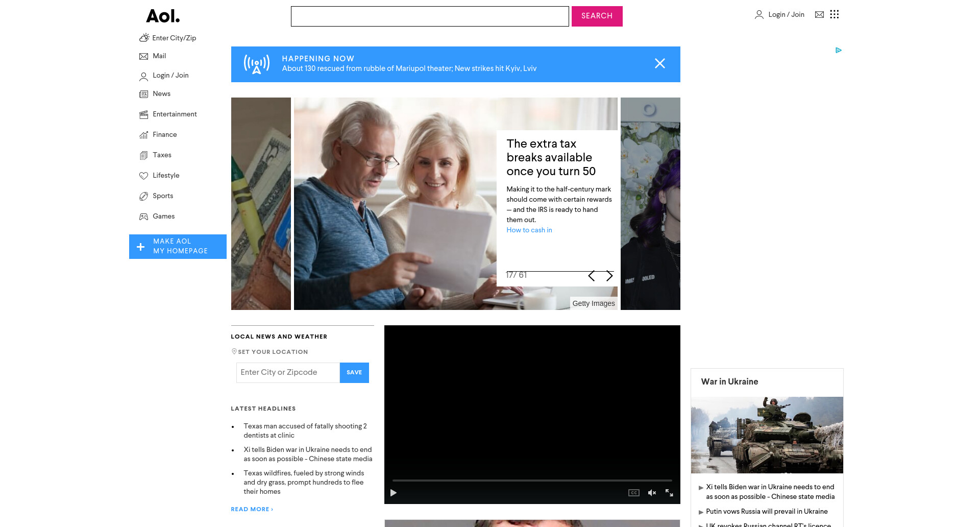Viewport: 980px width, 527px height.
Task: Click the AOL logo
Action: 163,16
